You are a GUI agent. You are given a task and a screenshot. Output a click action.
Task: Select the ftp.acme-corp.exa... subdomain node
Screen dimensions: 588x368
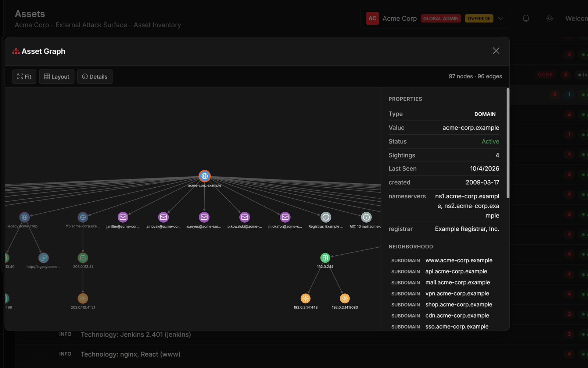pos(83,217)
